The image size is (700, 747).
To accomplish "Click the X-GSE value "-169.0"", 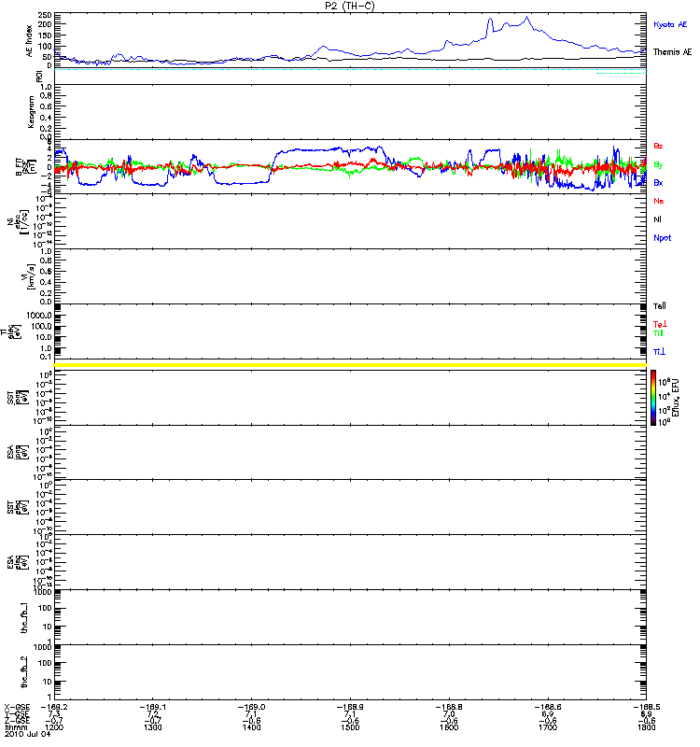I will (x=251, y=707).
